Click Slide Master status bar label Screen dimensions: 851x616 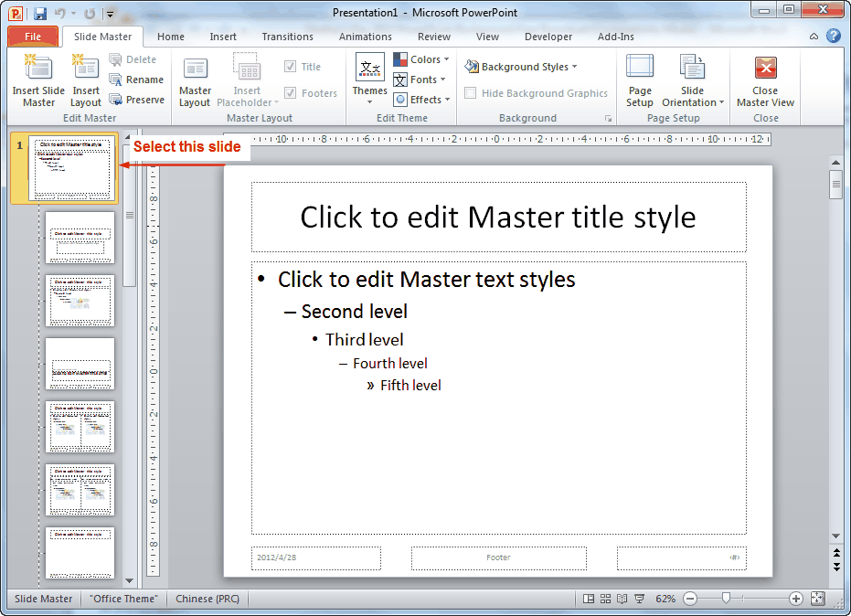(44, 599)
